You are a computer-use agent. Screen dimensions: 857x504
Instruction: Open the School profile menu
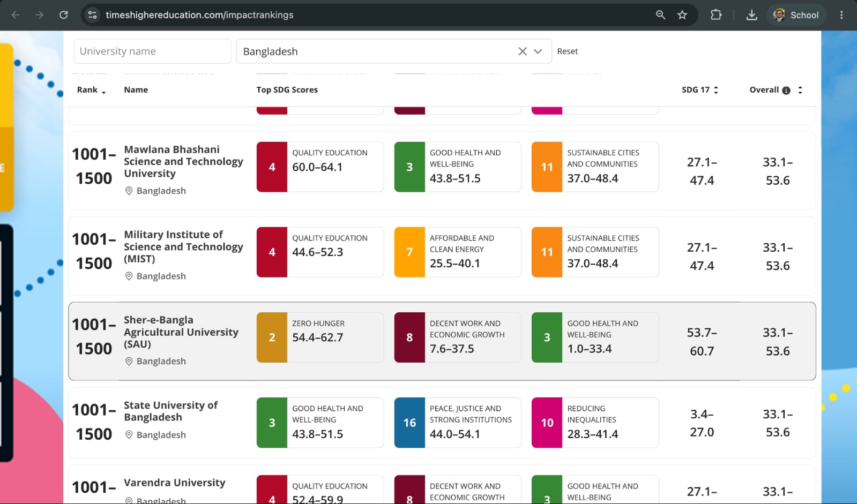tap(796, 15)
